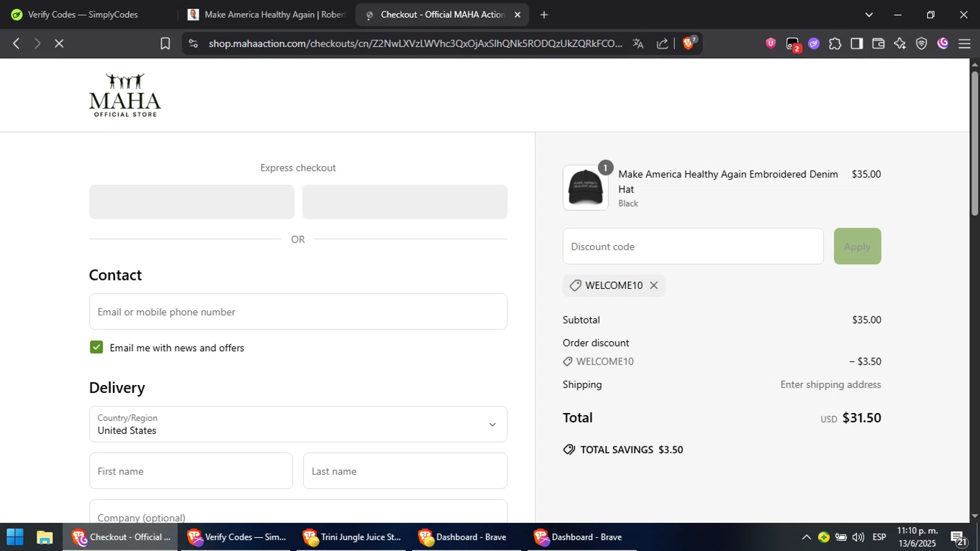980x551 pixels.
Task: Open Brave Shields lion icon
Action: 689,43
